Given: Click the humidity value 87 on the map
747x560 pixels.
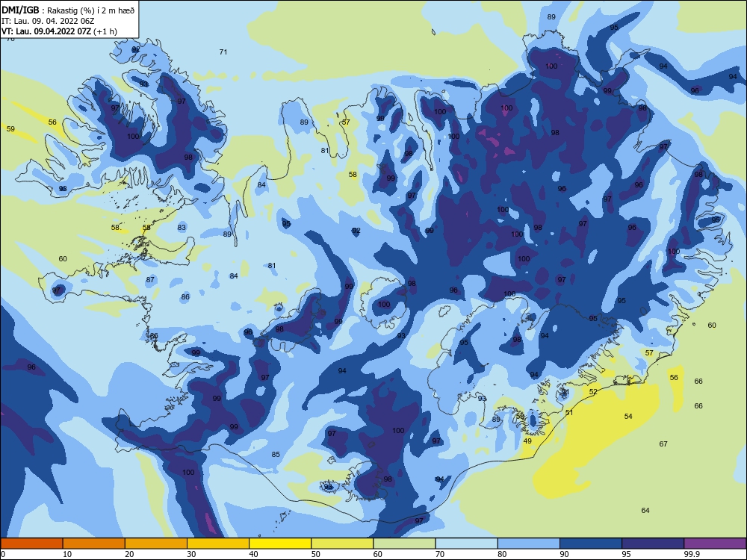Looking at the screenshot, I should [x=151, y=279].
